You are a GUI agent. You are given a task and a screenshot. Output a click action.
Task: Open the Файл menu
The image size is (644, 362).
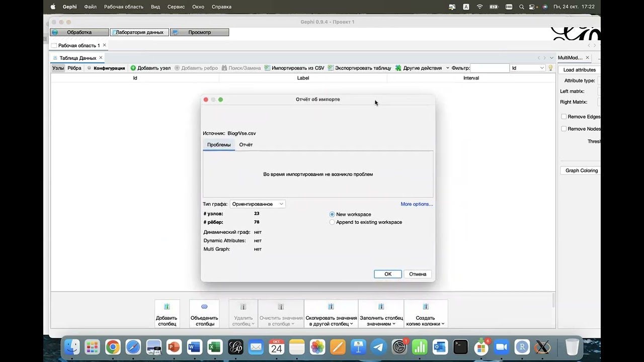(91, 7)
